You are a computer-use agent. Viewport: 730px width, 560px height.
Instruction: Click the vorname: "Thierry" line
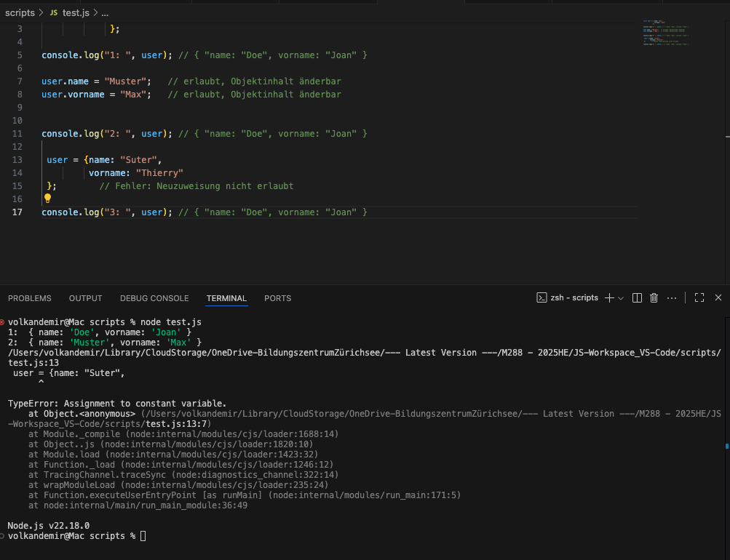pyautogui.click(x=136, y=173)
